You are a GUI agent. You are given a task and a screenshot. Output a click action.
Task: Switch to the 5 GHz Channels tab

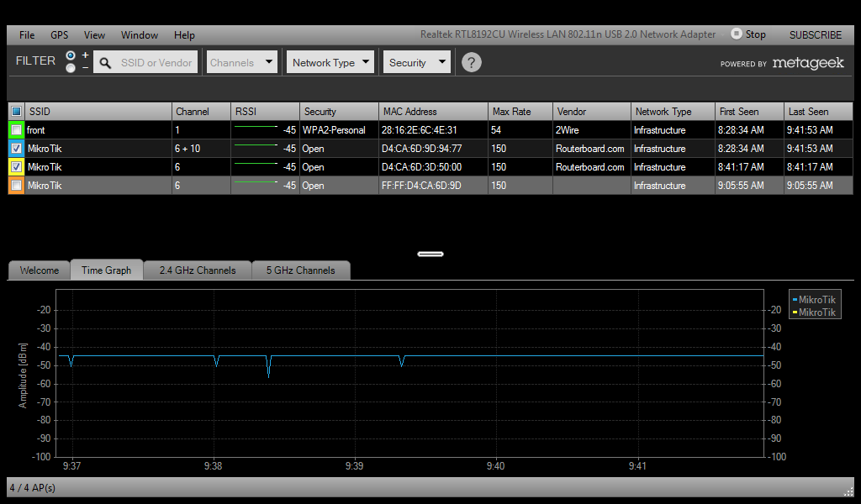[300, 270]
